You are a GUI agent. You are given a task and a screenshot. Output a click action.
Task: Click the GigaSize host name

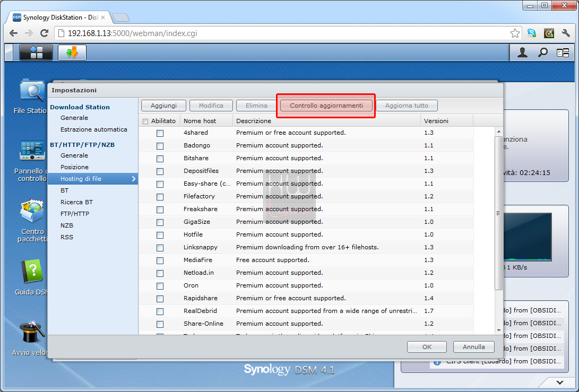[197, 222]
